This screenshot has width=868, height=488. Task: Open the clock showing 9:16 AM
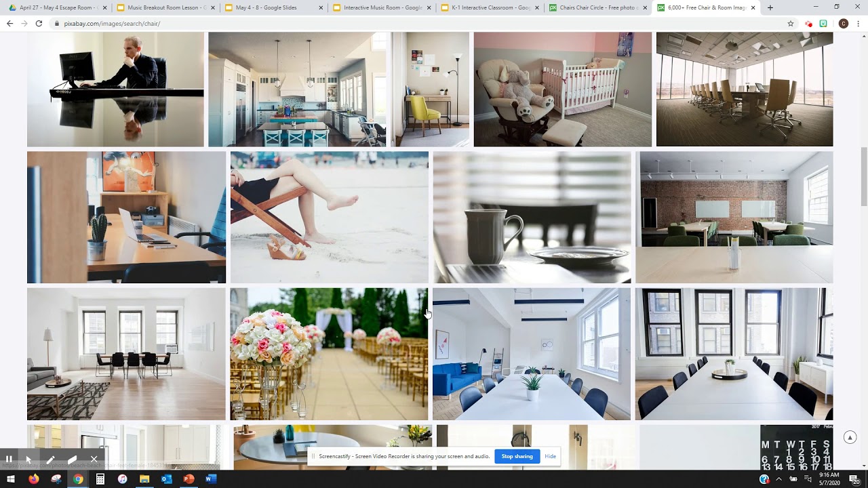point(830,479)
